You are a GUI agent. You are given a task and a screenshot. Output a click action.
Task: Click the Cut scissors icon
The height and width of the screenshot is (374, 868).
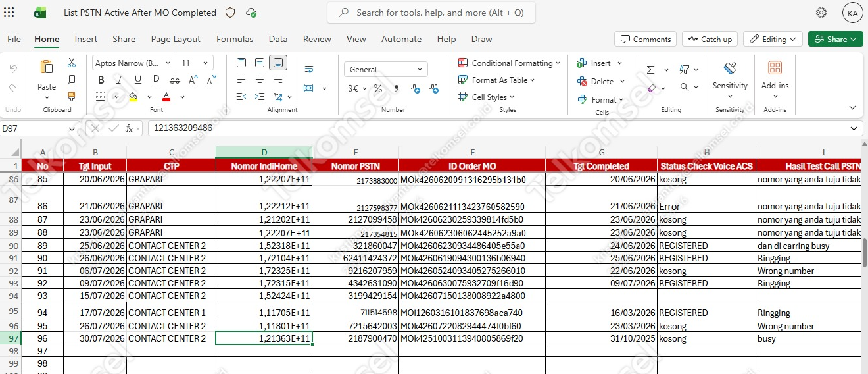tap(72, 63)
